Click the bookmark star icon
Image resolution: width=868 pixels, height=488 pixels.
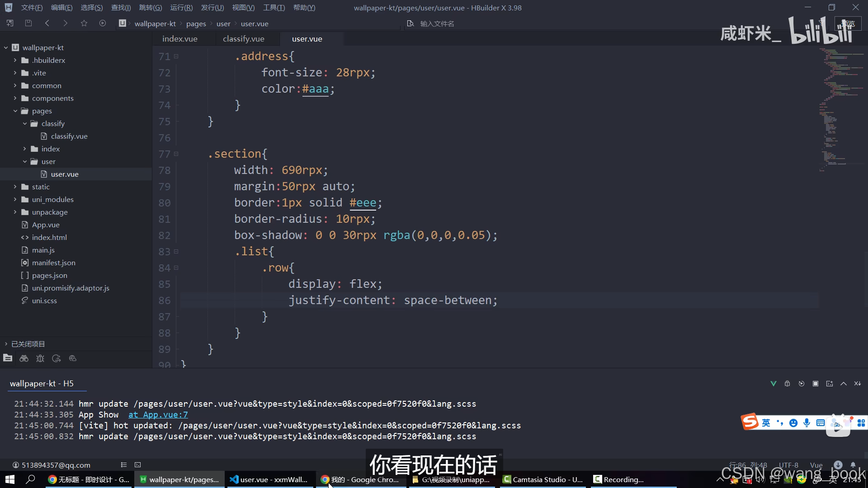[x=84, y=23]
